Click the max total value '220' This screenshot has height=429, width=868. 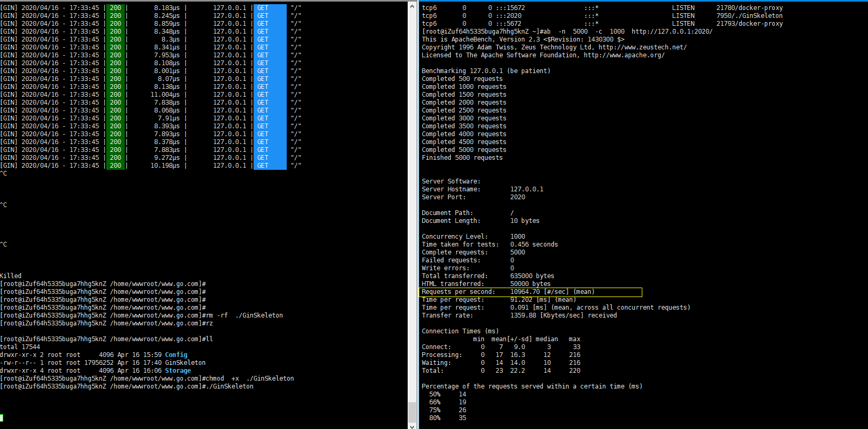tap(574, 371)
